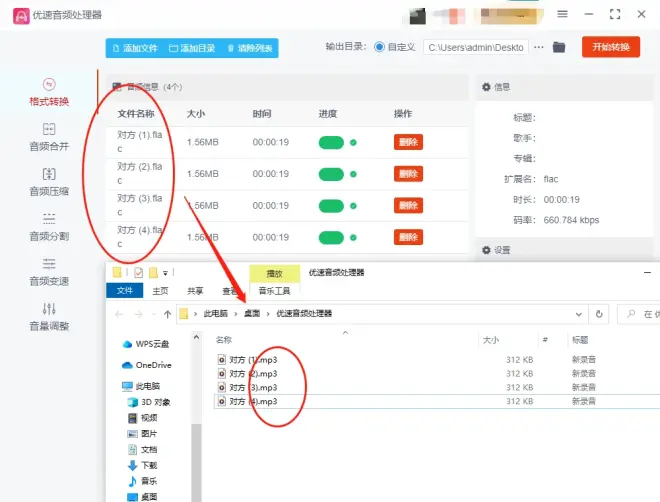The width and height of the screenshot is (660, 502).
Task: Sort by 名称 column header
Action: (224, 340)
